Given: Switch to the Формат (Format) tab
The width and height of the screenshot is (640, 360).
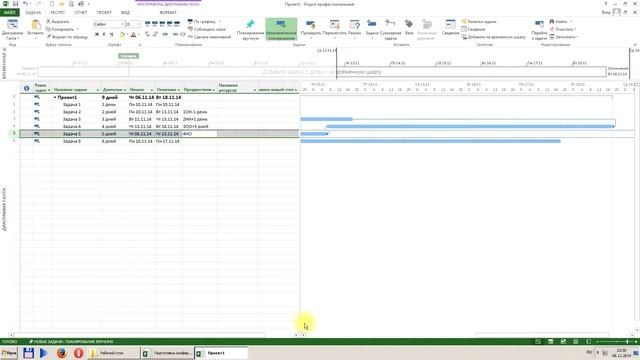Looking at the screenshot, I should (x=168, y=12).
